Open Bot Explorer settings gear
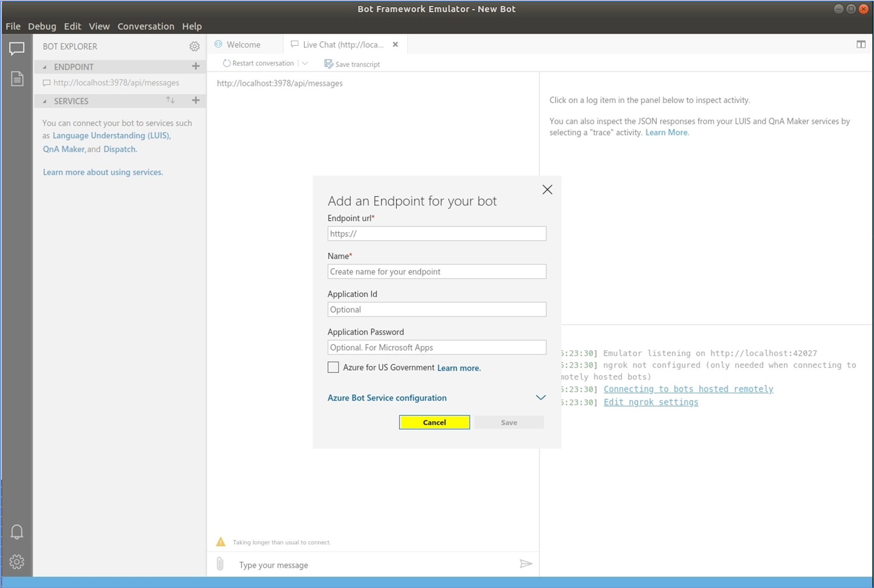Viewport: 874px width, 588px height. click(x=195, y=46)
